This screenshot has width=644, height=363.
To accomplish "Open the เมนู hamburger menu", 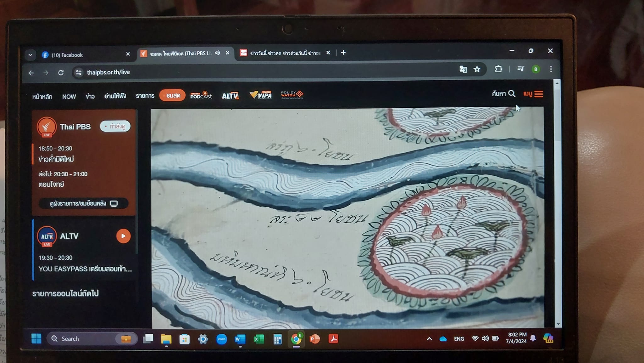I will pos(533,94).
